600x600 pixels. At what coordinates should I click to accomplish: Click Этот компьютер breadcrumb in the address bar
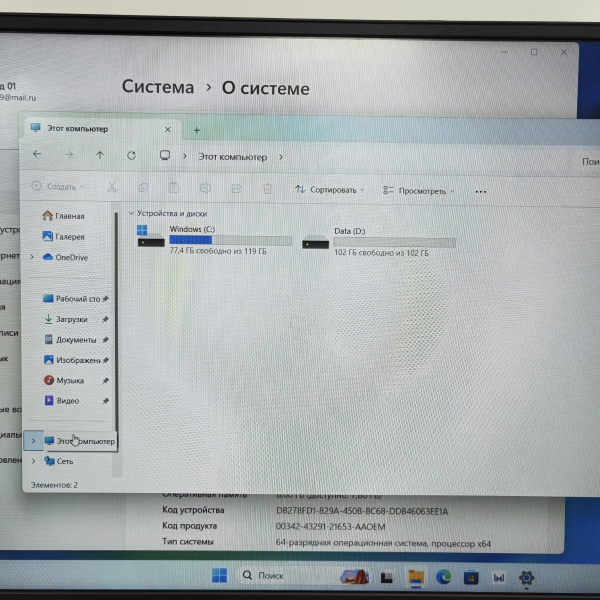click(233, 157)
